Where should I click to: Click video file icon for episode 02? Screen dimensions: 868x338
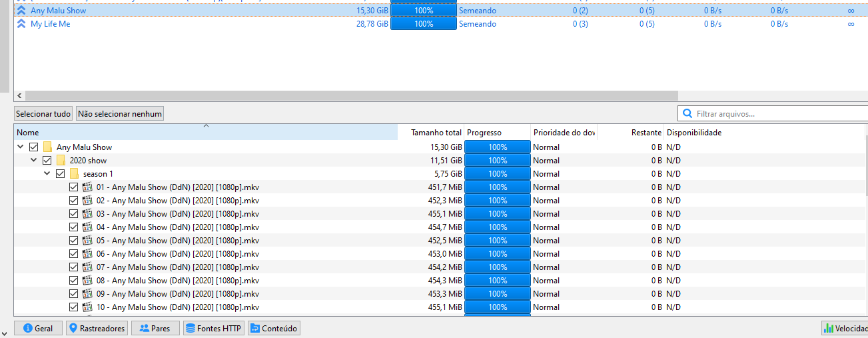tap(87, 201)
